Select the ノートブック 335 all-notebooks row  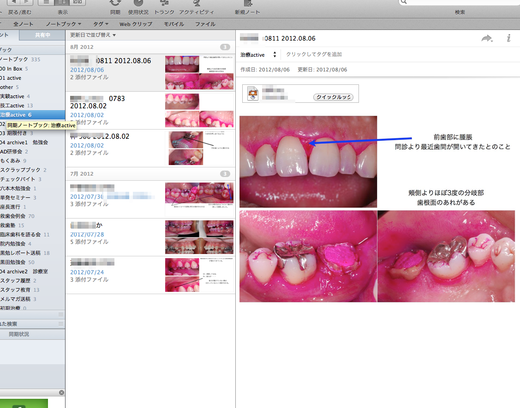pyautogui.click(x=32, y=59)
